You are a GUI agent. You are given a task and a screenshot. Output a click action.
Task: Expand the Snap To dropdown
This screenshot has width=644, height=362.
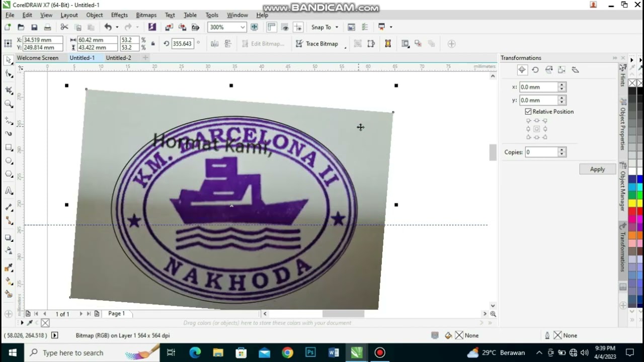coord(337,27)
